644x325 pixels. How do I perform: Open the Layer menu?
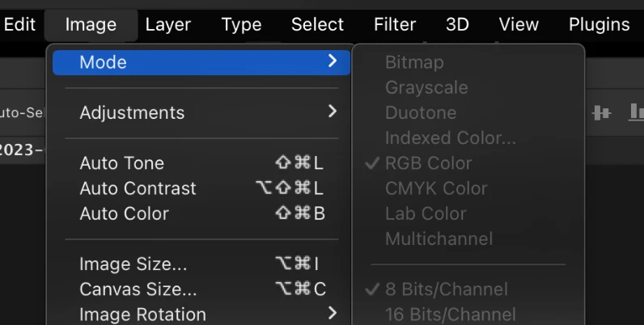[168, 24]
